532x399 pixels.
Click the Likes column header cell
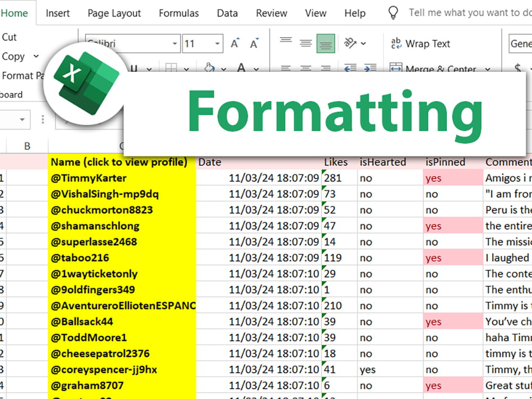pos(339,162)
